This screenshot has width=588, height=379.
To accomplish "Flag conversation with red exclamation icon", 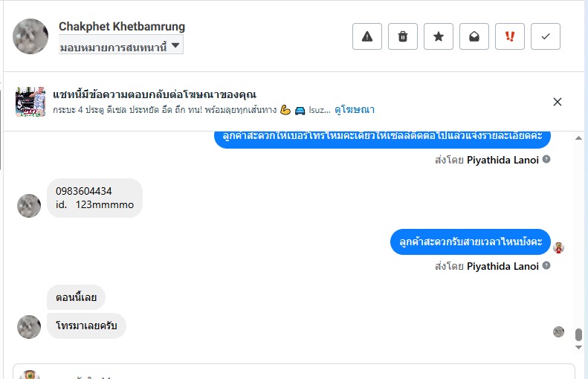I will pyautogui.click(x=510, y=36).
